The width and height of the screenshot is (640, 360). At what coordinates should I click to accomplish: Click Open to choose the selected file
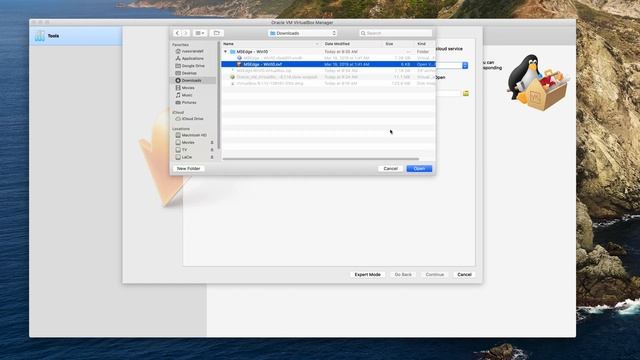click(x=419, y=169)
